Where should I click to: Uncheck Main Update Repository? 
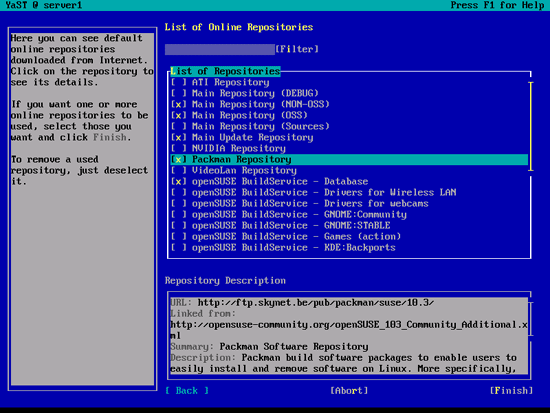point(179,138)
